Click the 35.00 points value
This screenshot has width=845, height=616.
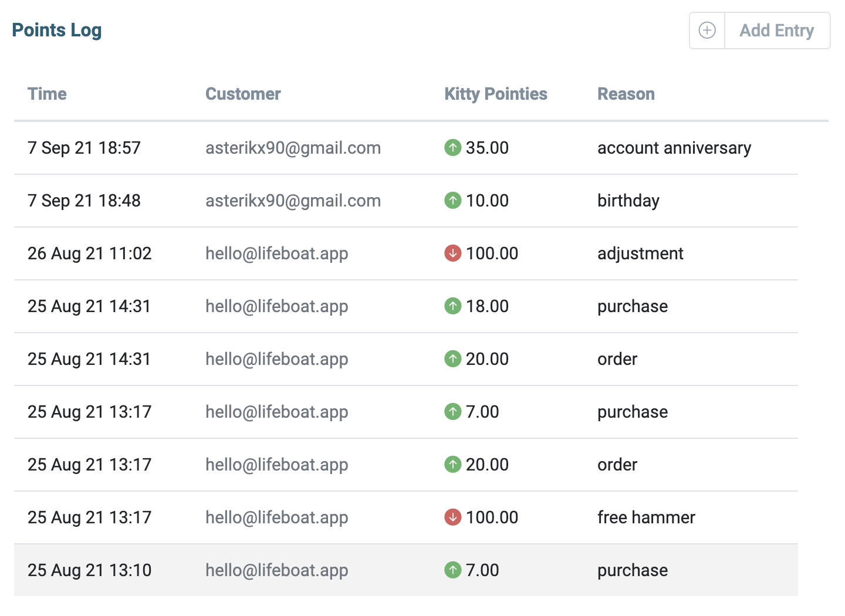[487, 148]
